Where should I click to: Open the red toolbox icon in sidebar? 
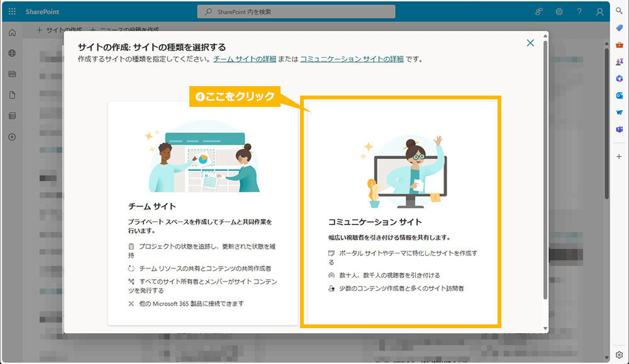pyautogui.click(x=620, y=45)
